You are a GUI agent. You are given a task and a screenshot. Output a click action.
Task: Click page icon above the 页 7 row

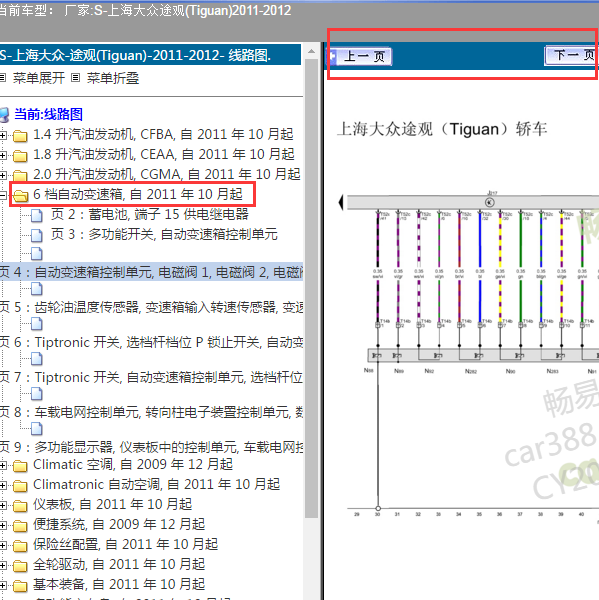pyautogui.click(x=37, y=359)
